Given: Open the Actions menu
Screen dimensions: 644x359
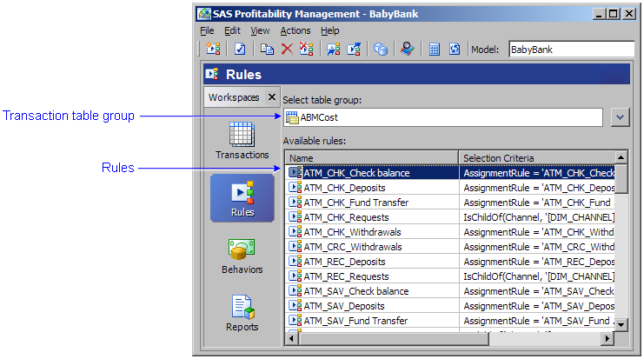Looking at the screenshot, I should [295, 30].
